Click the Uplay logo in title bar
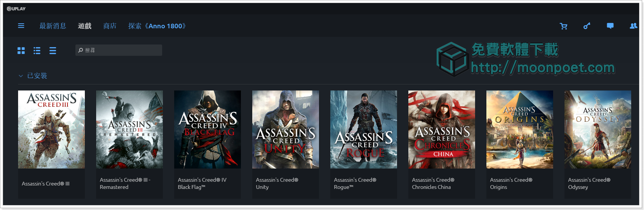644x210 pixels. pyautogui.click(x=16, y=9)
